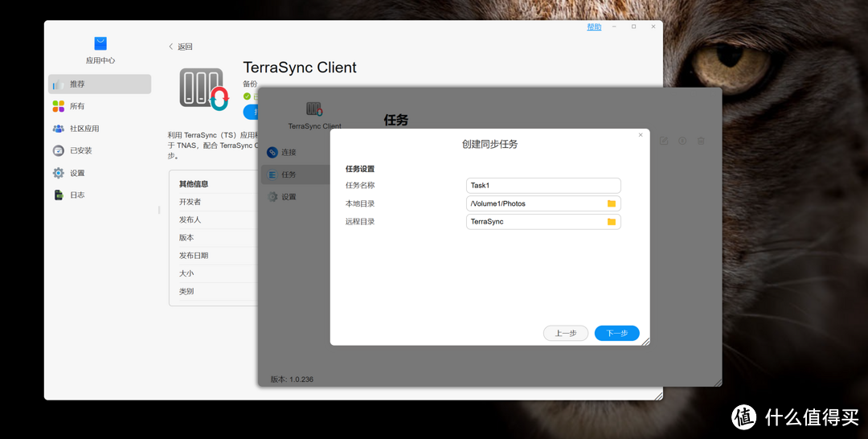Click the 发布日期 row in 其他信息

coord(218,256)
